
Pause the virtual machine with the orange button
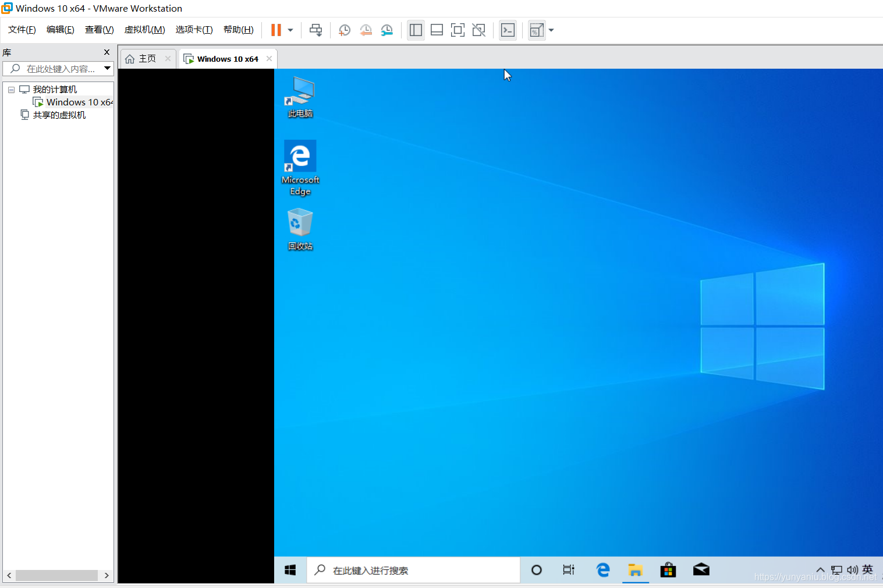coord(276,30)
